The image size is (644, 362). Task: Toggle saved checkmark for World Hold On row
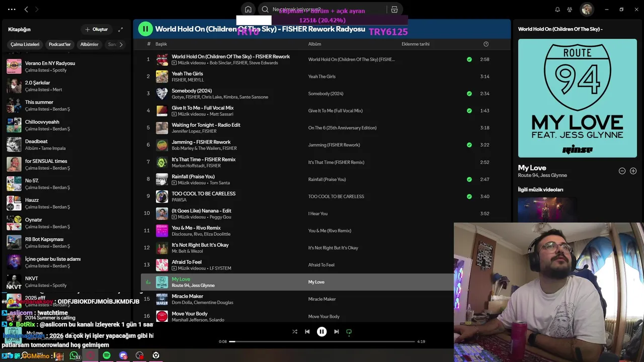pos(469,59)
